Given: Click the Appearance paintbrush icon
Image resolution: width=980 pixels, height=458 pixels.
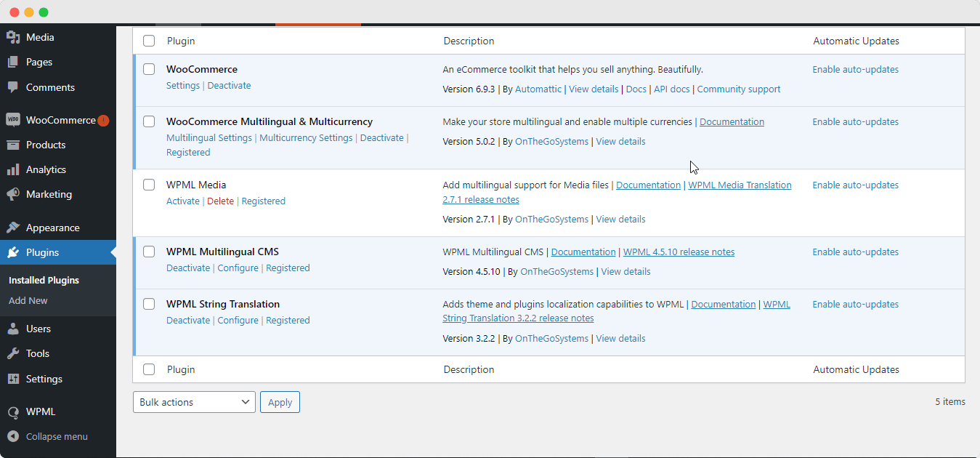Looking at the screenshot, I should (x=13, y=228).
